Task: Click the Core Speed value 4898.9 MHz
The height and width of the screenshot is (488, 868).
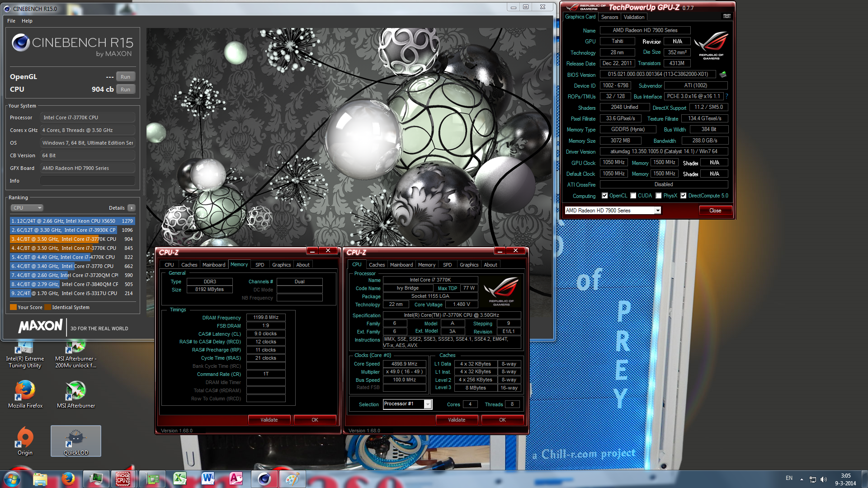Action: pos(405,364)
